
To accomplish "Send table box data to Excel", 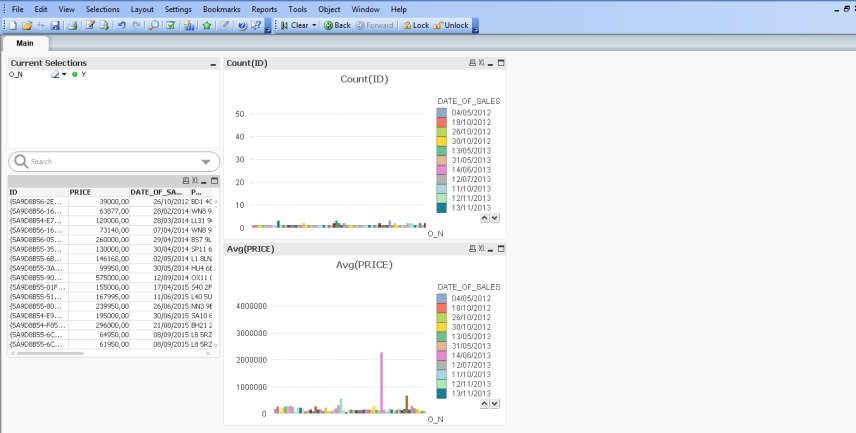I will point(195,181).
